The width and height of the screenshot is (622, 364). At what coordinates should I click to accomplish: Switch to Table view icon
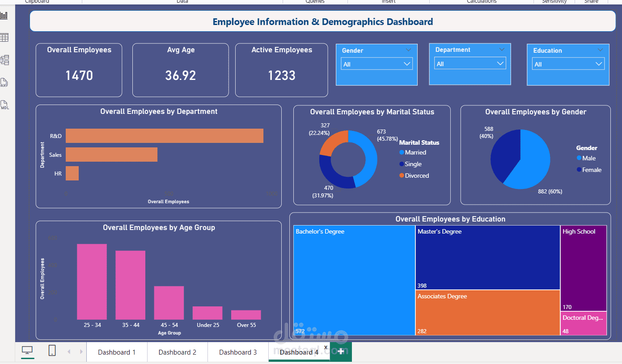point(4,38)
